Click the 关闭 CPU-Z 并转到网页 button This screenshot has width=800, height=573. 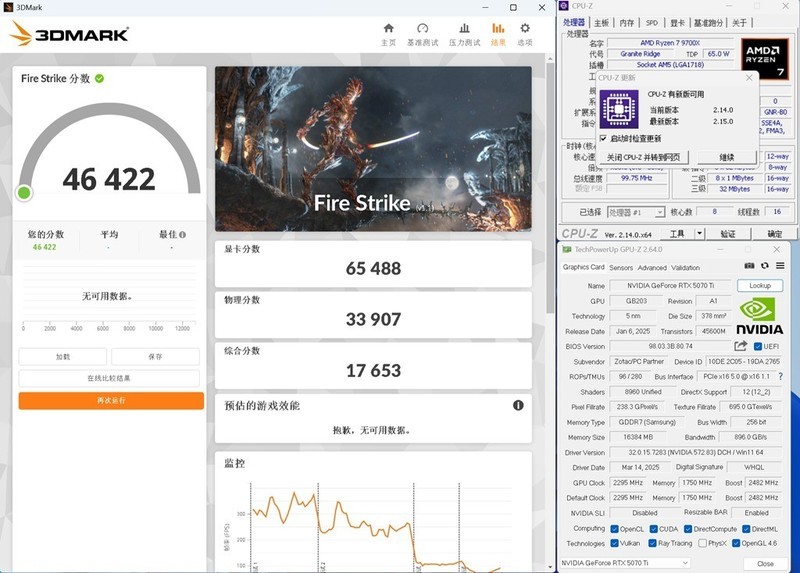(x=643, y=157)
